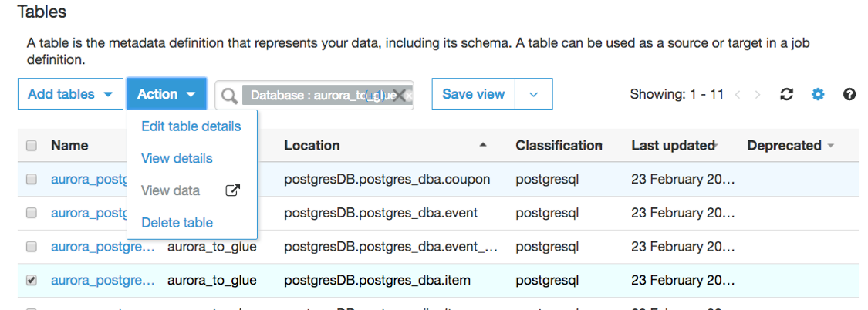Uncheck the postgres_dba.item row checkbox

32,281
